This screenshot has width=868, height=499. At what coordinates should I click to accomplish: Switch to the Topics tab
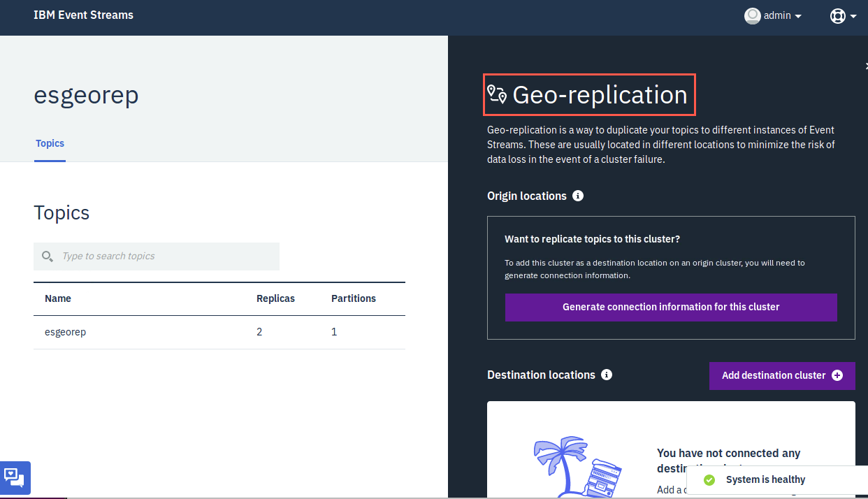(50, 144)
